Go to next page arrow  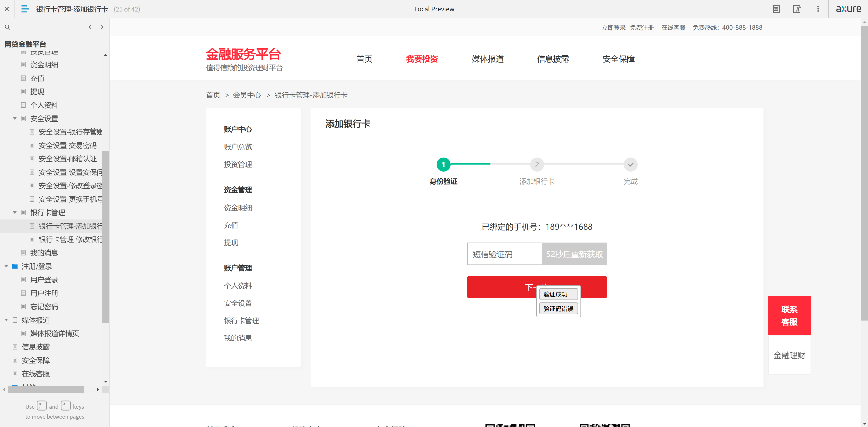102,27
